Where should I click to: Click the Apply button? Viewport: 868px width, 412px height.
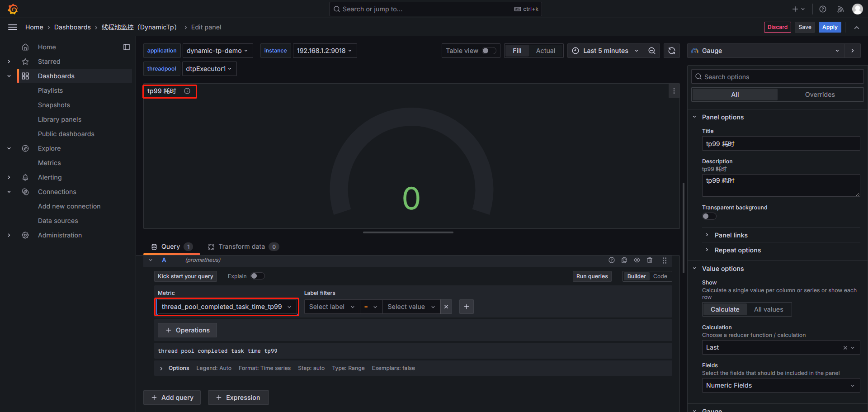(x=830, y=27)
